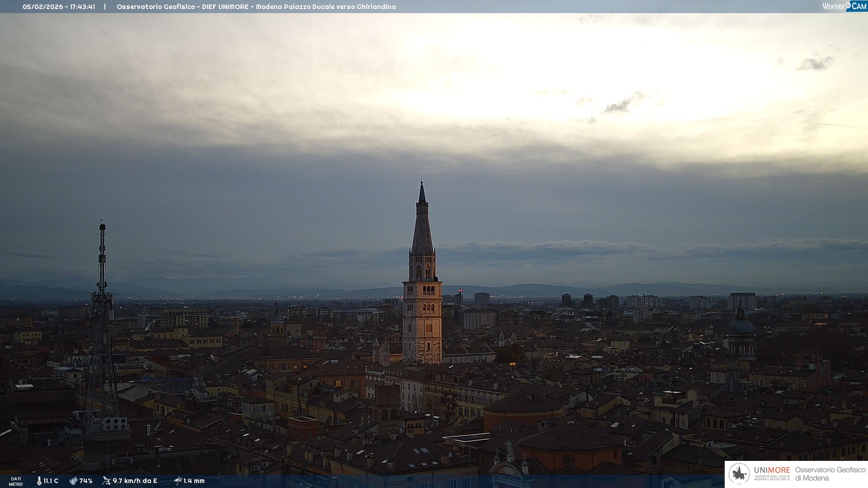Click the WeatherCam lens circle icon

point(848,5)
